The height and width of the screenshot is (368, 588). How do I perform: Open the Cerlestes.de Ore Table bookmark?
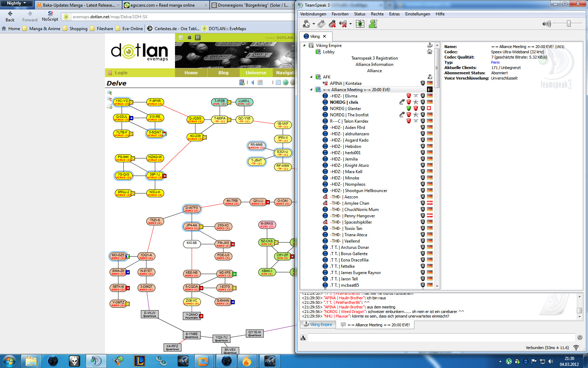point(173,29)
